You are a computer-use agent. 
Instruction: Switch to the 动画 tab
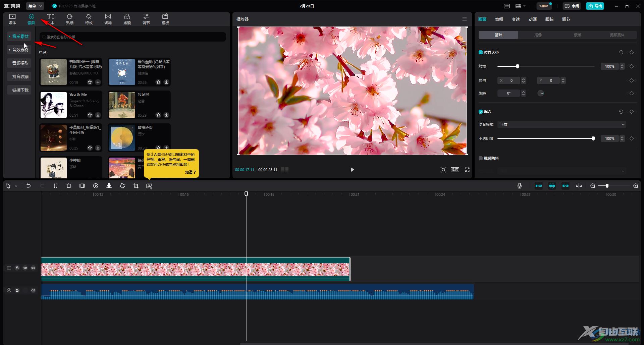tap(533, 19)
